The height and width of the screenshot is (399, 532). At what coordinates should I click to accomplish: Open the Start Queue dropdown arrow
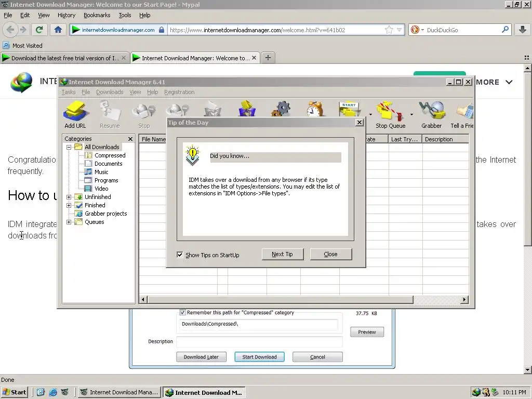pos(370,115)
